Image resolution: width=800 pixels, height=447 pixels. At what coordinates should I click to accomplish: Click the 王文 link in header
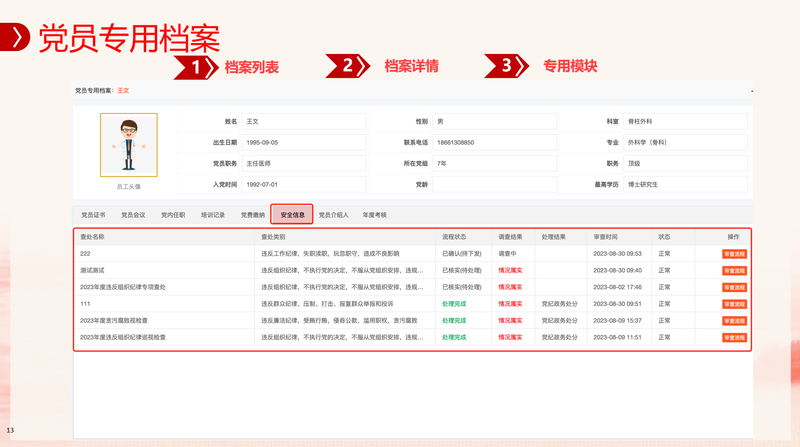123,90
